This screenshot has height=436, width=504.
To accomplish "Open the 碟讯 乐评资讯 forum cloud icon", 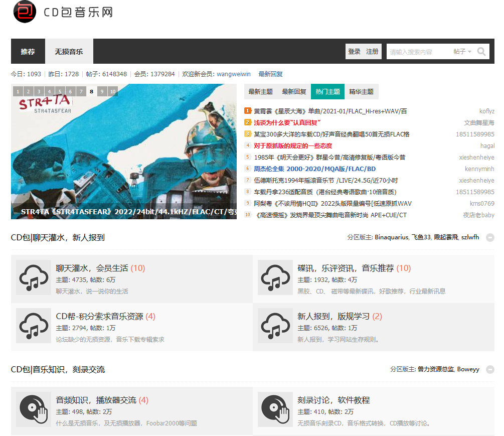I will [275, 277].
